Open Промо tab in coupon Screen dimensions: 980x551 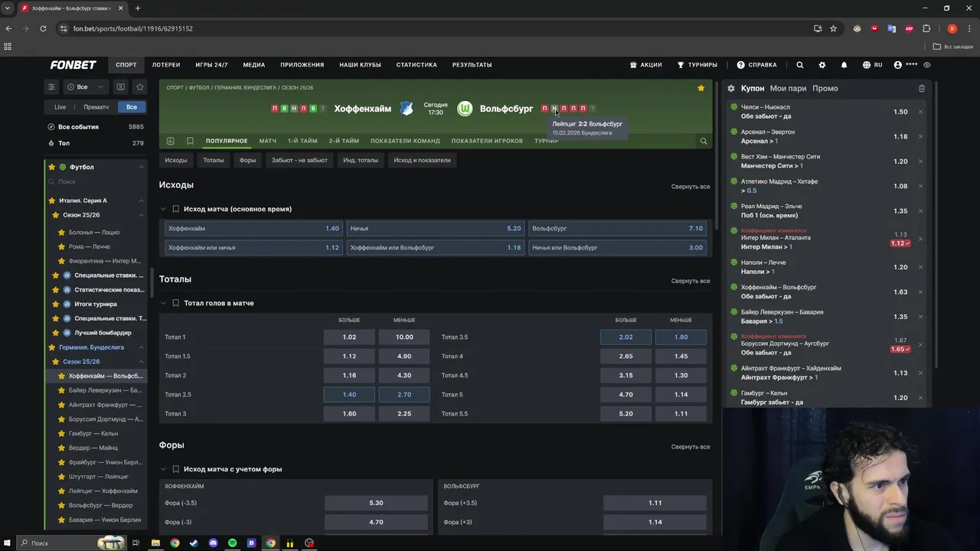click(825, 89)
